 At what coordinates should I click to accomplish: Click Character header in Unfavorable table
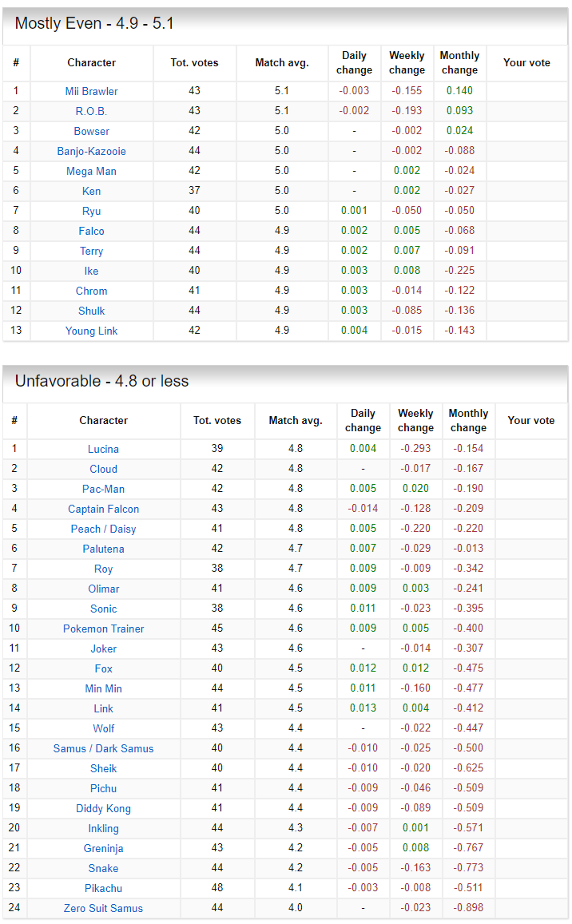click(x=103, y=420)
